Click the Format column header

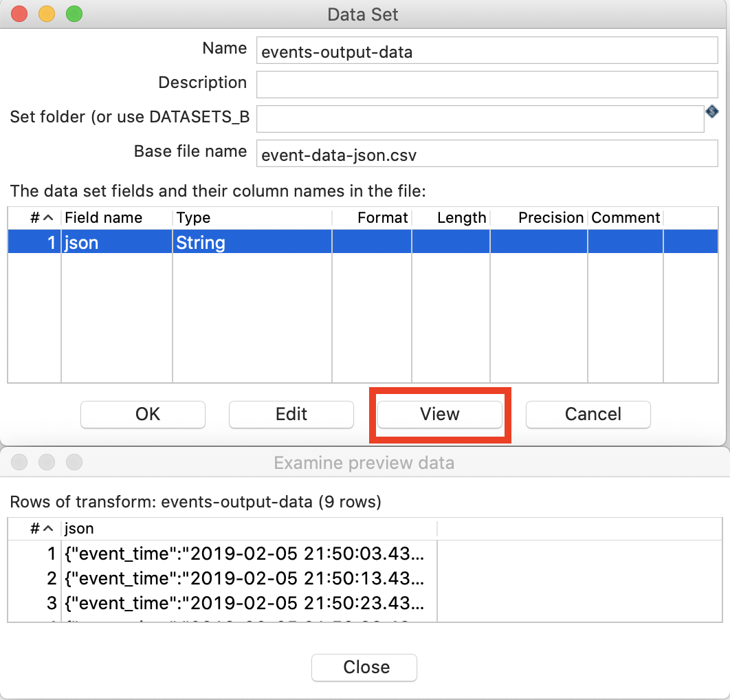click(x=371, y=217)
